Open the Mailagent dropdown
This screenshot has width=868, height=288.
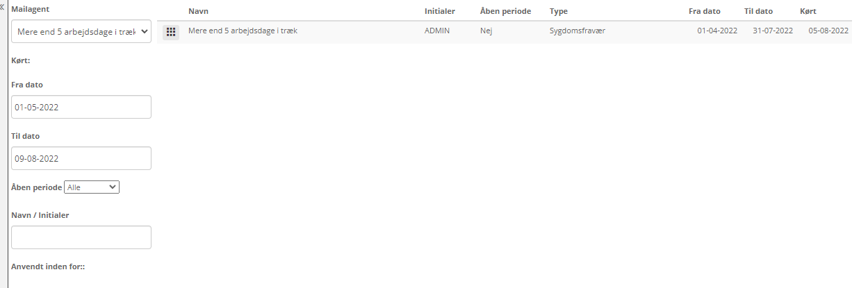pyautogui.click(x=81, y=31)
